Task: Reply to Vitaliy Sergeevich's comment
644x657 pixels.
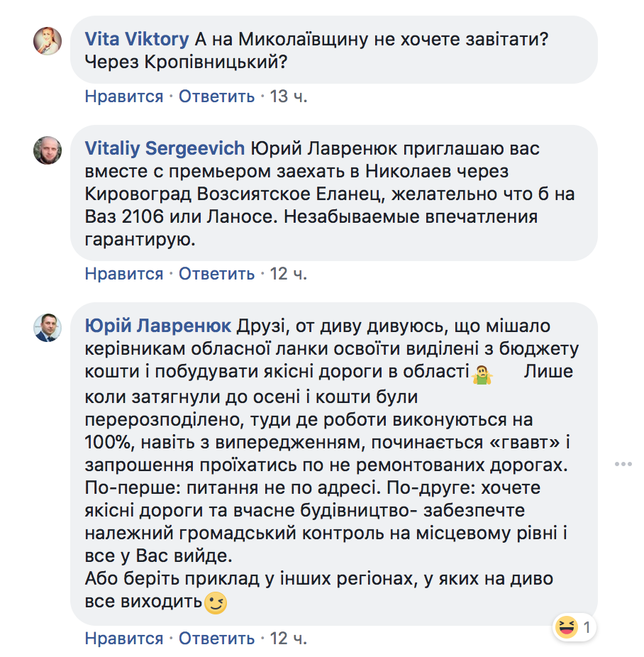Action: pos(216,273)
